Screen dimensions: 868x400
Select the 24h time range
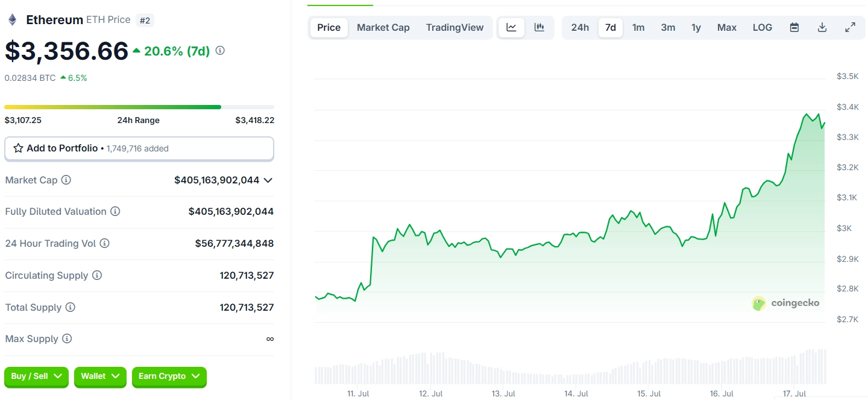tap(580, 27)
